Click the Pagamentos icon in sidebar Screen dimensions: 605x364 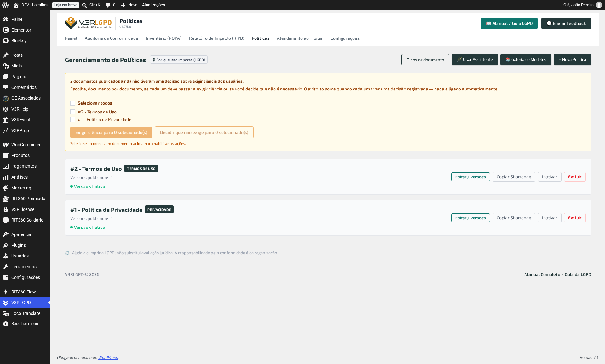coord(6,166)
